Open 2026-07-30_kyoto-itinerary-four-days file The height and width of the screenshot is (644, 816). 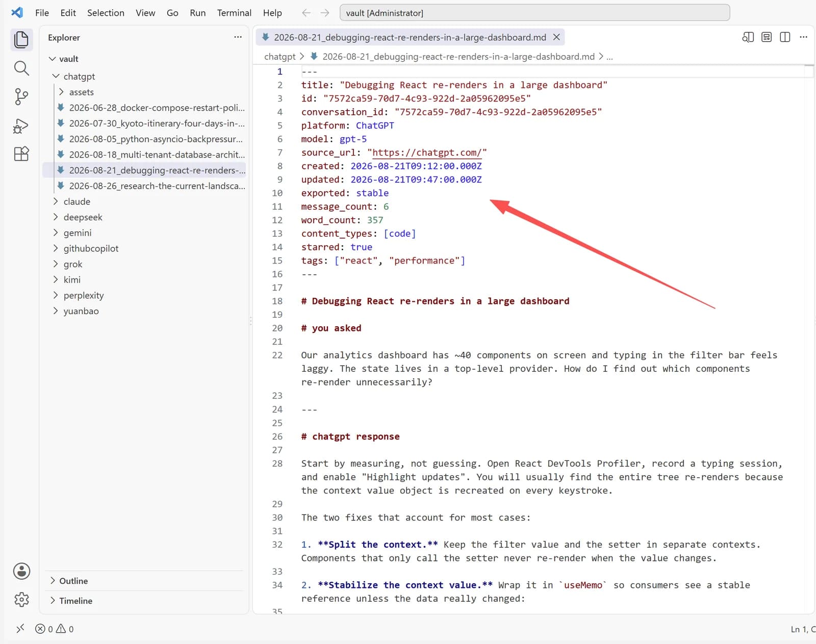pos(145,123)
